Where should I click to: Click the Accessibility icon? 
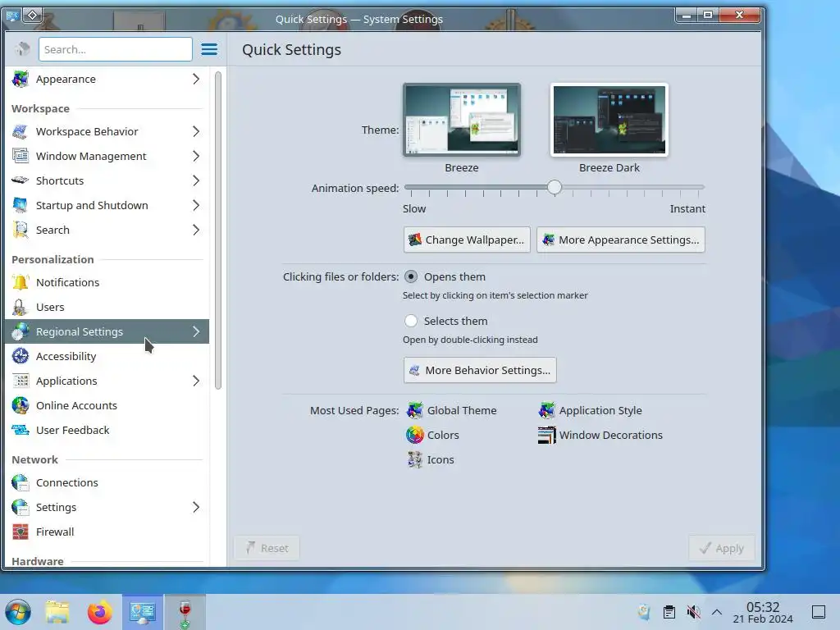[x=21, y=356]
